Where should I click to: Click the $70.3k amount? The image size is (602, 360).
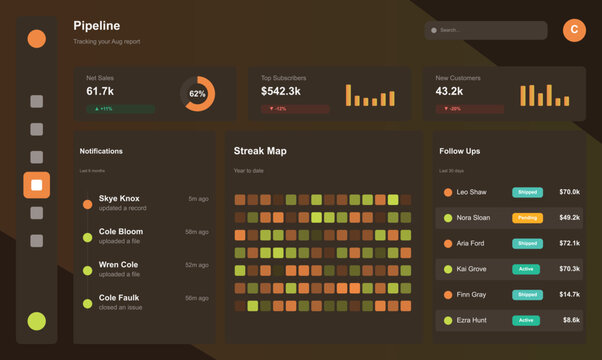coord(569,269)
